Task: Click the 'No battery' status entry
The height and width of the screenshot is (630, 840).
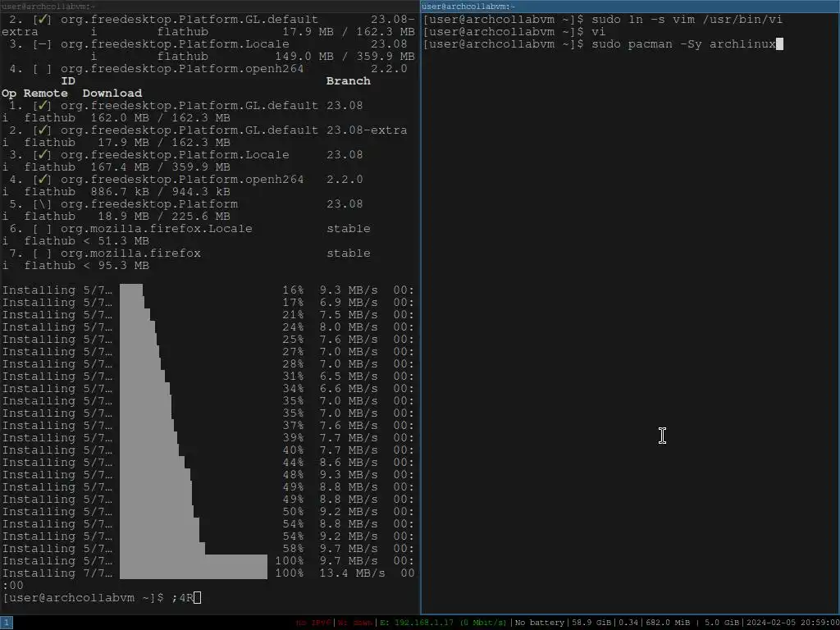Action: [x=540, y=623]
